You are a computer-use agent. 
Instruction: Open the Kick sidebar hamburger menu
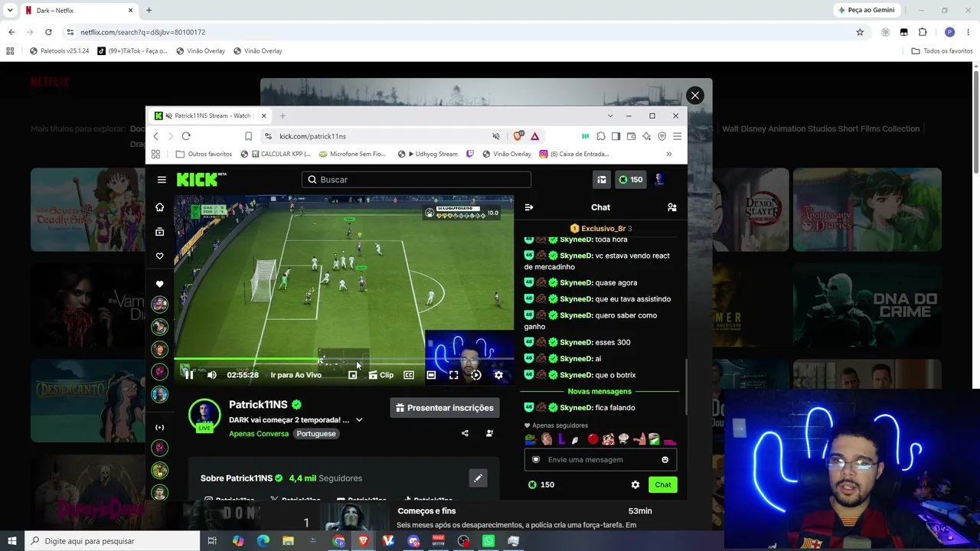coord(162,180)
